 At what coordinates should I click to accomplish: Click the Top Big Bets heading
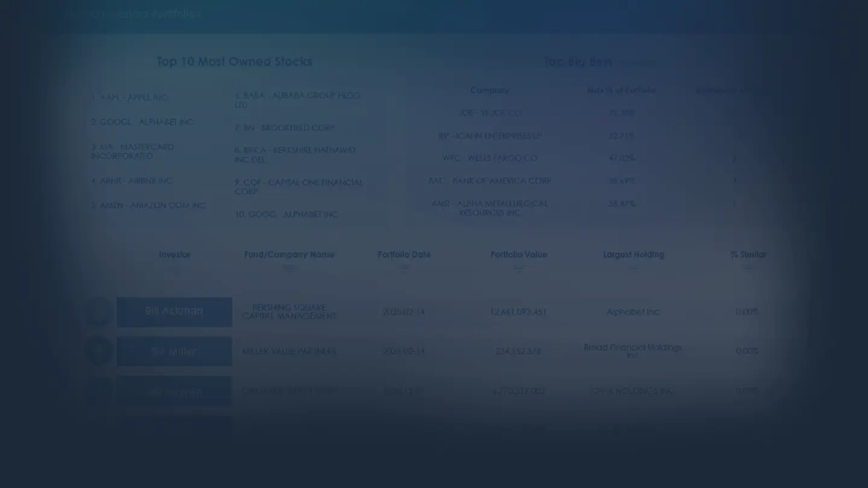click(578, 62)
